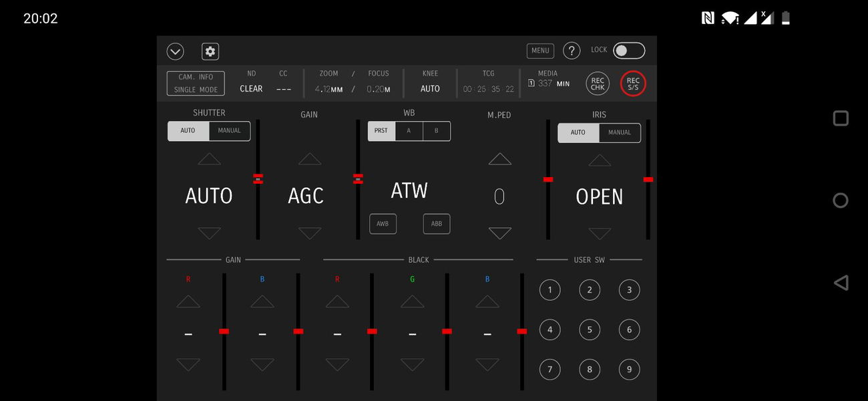Toggle the LOCK switch
This screenshot has width=868, height=401.
tap(629, 51)
